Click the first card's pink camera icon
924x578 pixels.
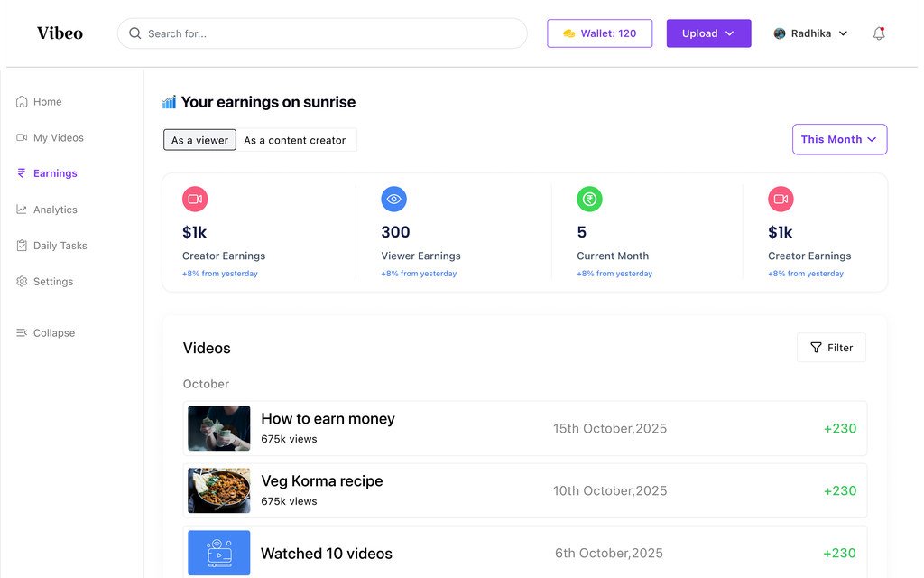pyautogui.click(x=195, y=199)
